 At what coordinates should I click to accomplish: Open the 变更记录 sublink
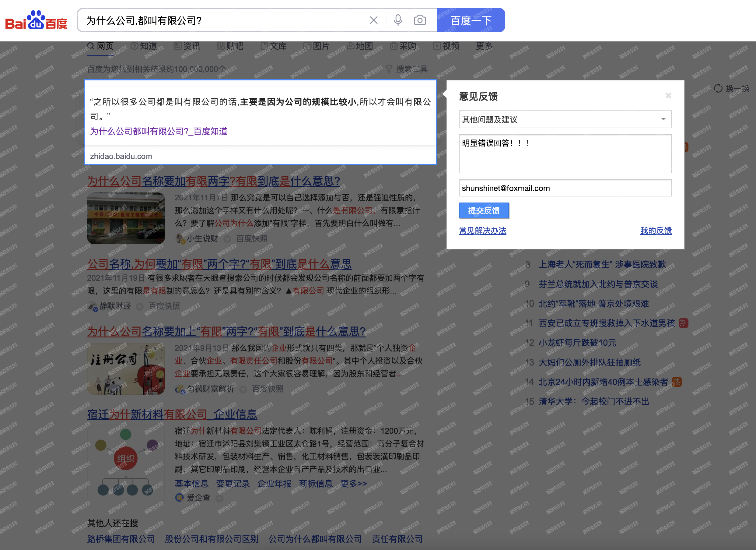coord(233,484)
